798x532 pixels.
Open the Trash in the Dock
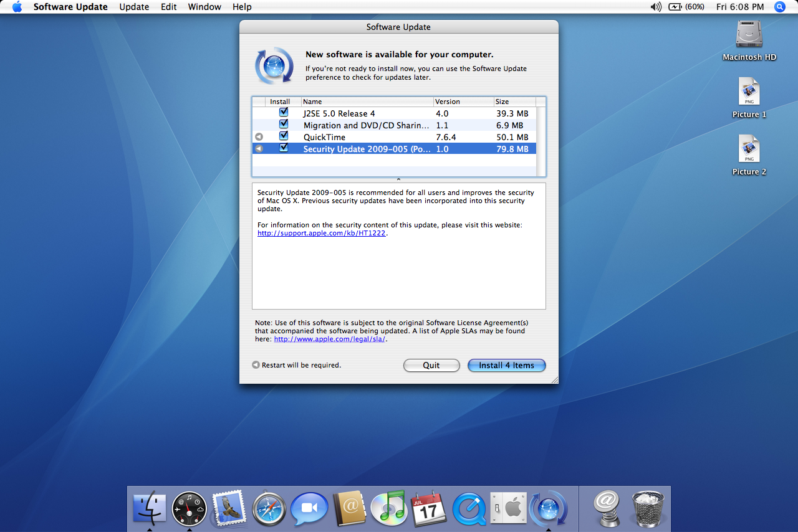pos(648,508)
